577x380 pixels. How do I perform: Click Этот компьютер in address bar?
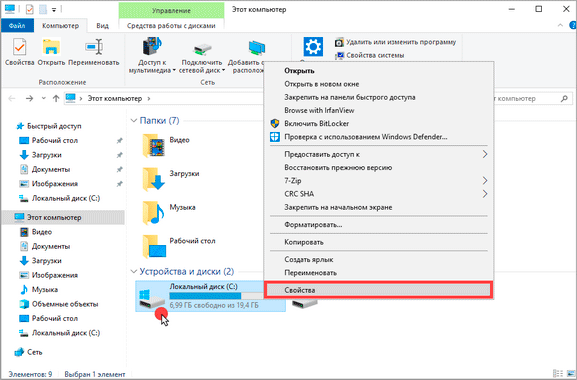114,99
